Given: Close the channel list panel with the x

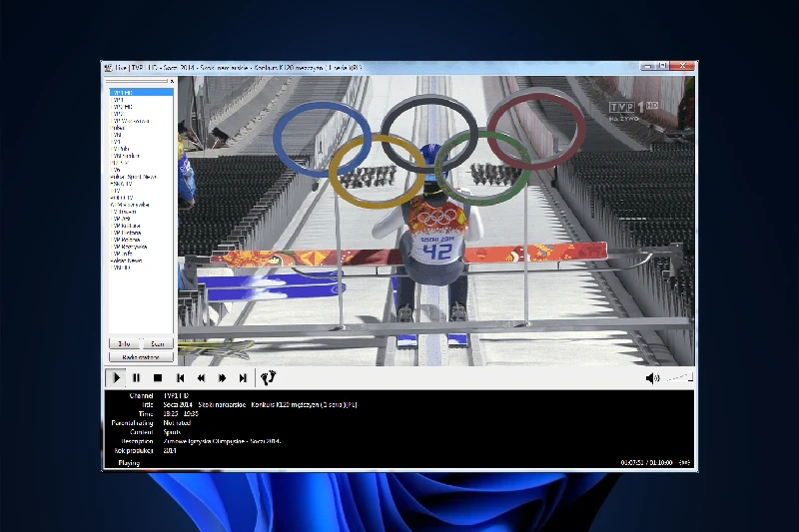Looking at the screenshot, I should pyautogui.click(x=172, y=81).
